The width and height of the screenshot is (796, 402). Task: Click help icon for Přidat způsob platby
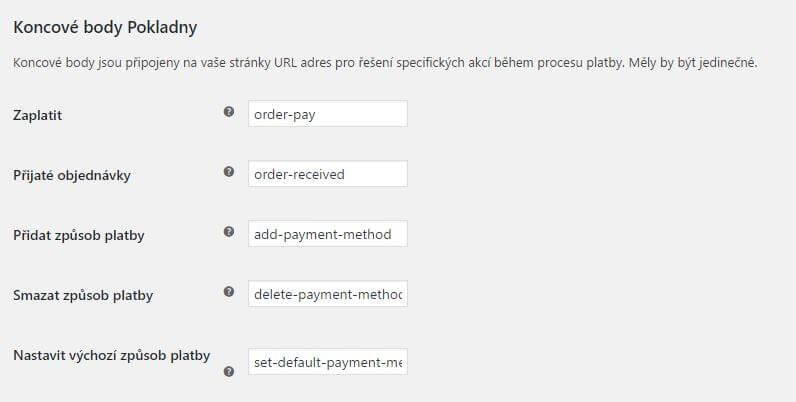(x=229, y=231)
